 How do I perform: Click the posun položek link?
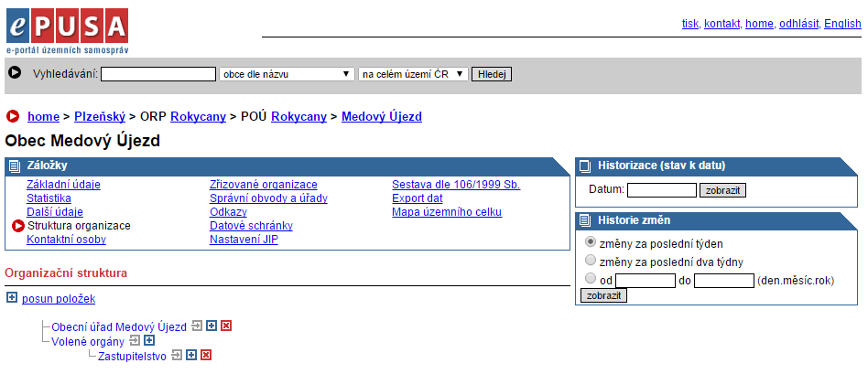(x=59, y=299)
